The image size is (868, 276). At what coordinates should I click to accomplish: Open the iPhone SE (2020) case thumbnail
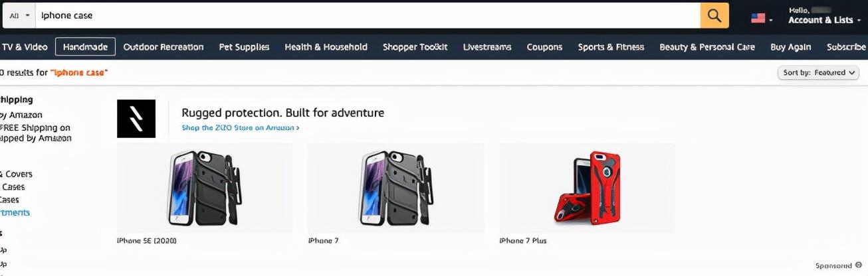point(205,188)
